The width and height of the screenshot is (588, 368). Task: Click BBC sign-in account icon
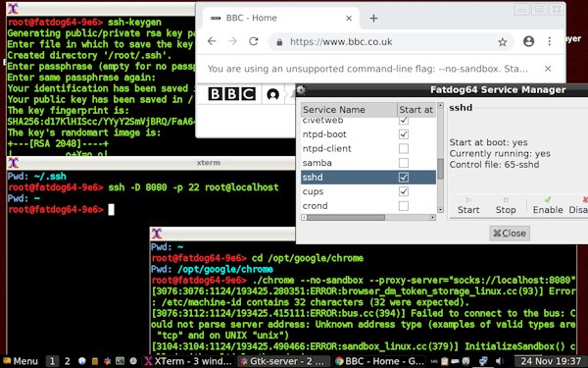click(273, 94)
